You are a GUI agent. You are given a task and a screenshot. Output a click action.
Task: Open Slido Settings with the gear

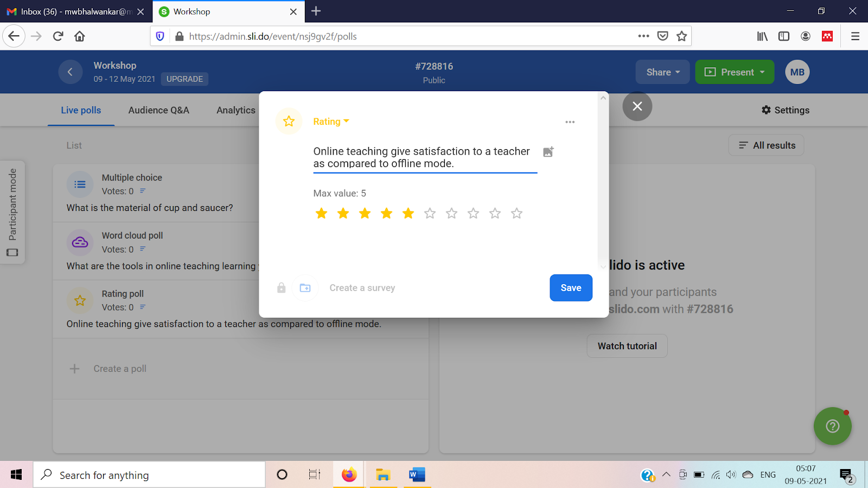pos(785,110)
